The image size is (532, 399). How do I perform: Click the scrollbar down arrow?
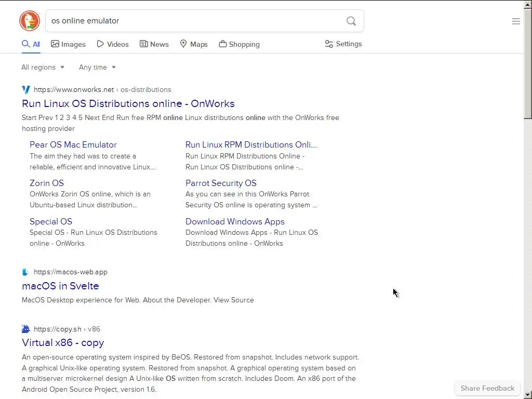point(528,395)
